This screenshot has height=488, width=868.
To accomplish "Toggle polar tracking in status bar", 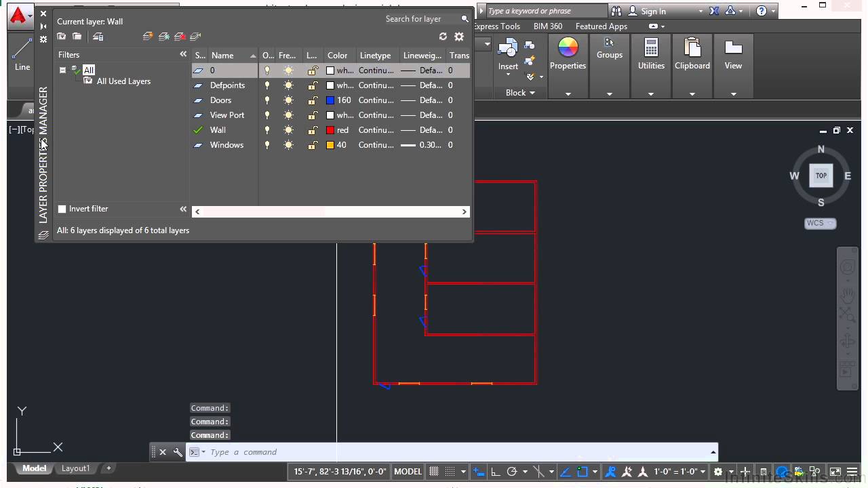I will [512, 472].
